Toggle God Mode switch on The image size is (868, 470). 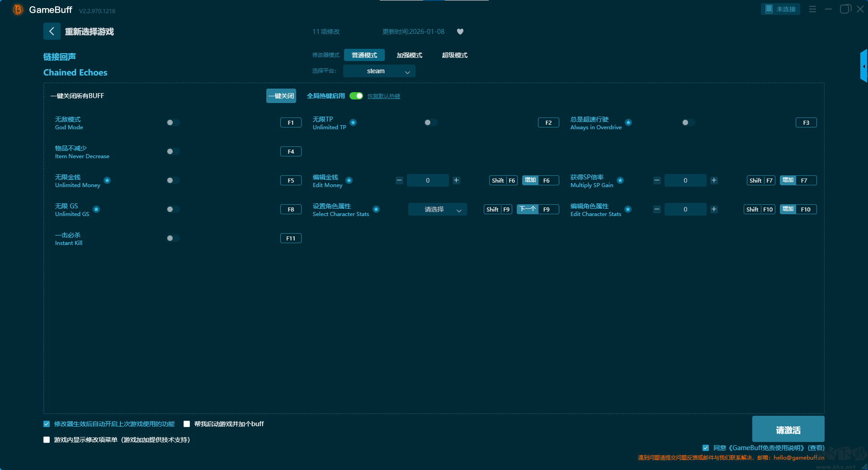click(173, 122)
